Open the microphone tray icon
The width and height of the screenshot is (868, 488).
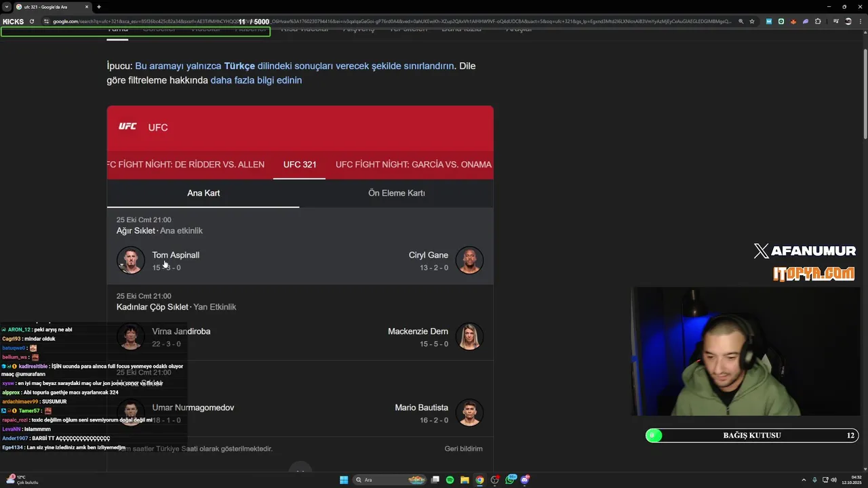(x=814, y=480)
